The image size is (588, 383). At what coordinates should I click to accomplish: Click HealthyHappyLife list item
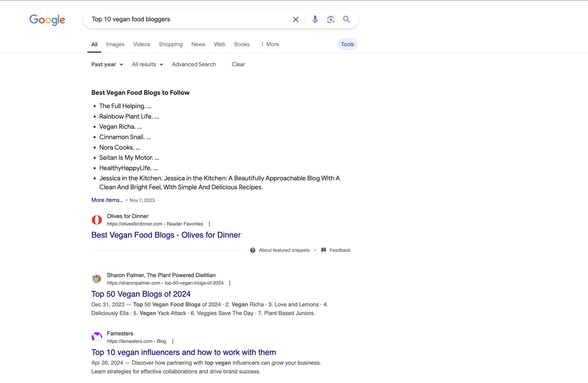click(x=128, y=168)
